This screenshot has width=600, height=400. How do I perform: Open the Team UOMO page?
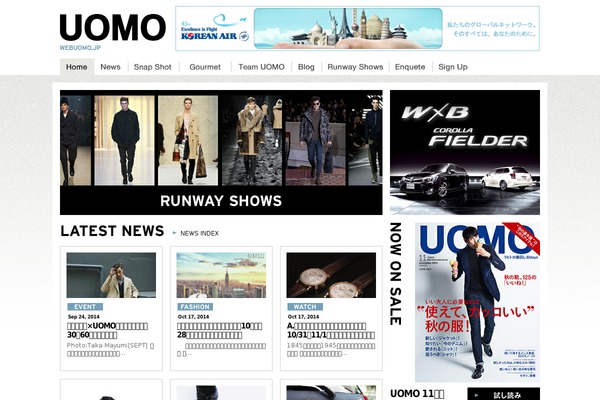(261, 67)
